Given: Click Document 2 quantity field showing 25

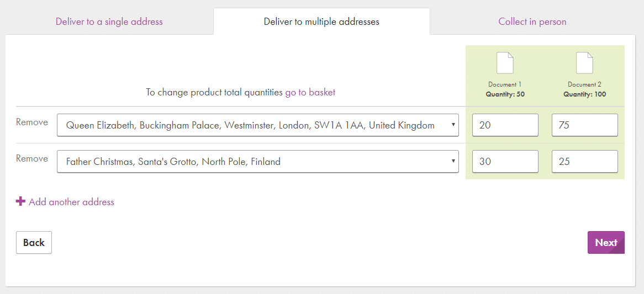Looking at the screenshot, I should (584, 162).
